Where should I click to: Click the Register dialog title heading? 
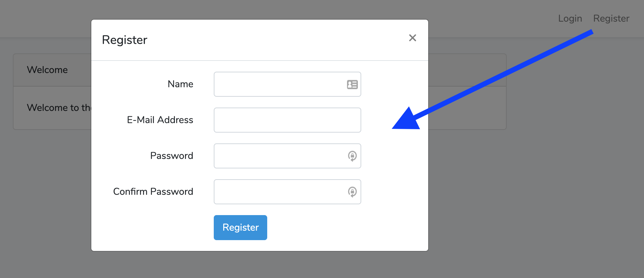pos(124,40)
